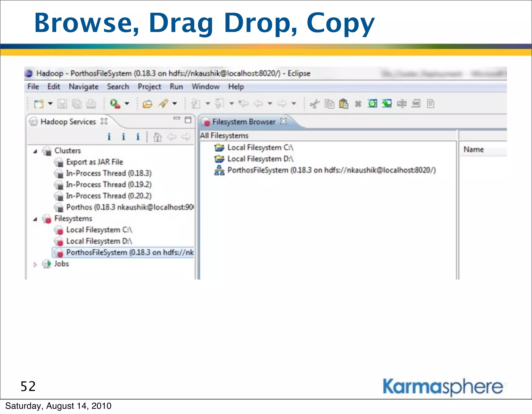Image resolution: width=532 pixels, height=414 pixels.
Task: Click the Home icon in Hadoop Services
Action: coord(157,137)
